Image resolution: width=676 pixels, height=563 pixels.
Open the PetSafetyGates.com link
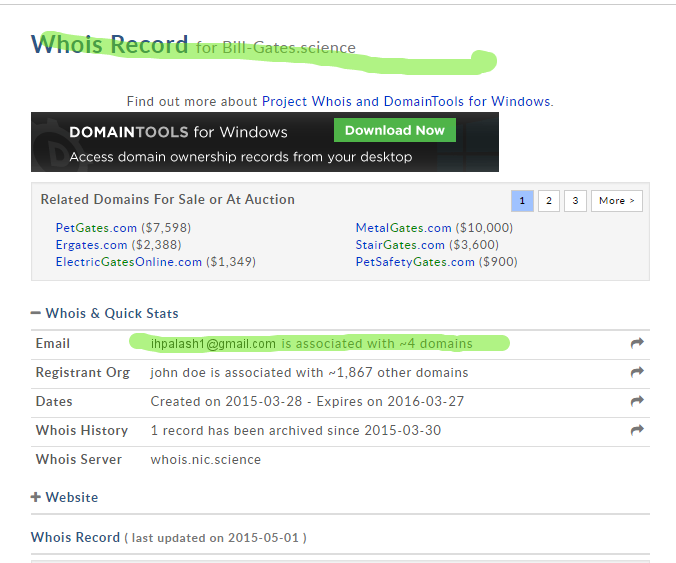pos(415,262)
